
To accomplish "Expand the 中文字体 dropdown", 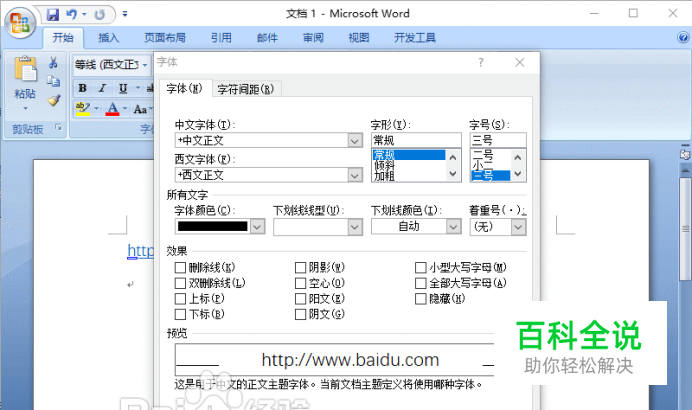I will (355, 141).
